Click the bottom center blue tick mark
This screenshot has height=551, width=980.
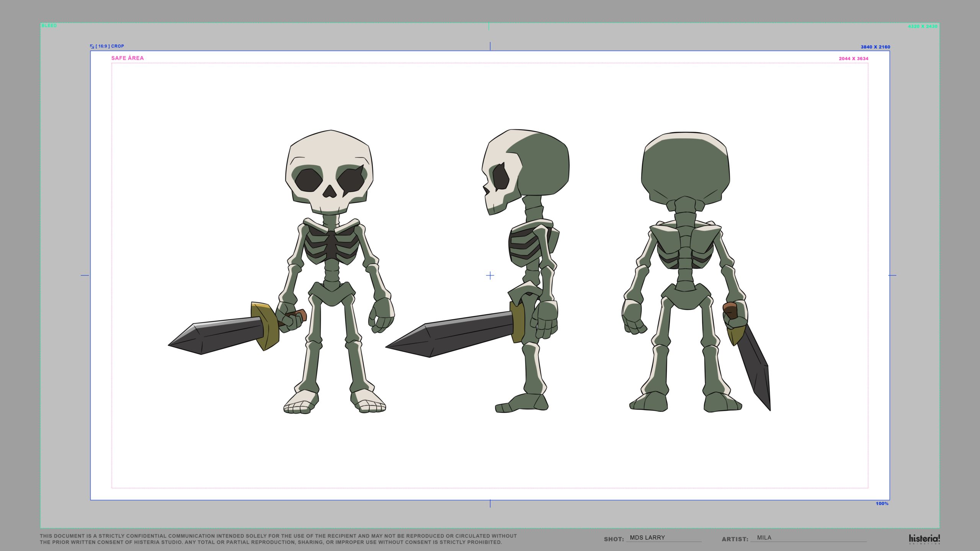coord(490,504)
